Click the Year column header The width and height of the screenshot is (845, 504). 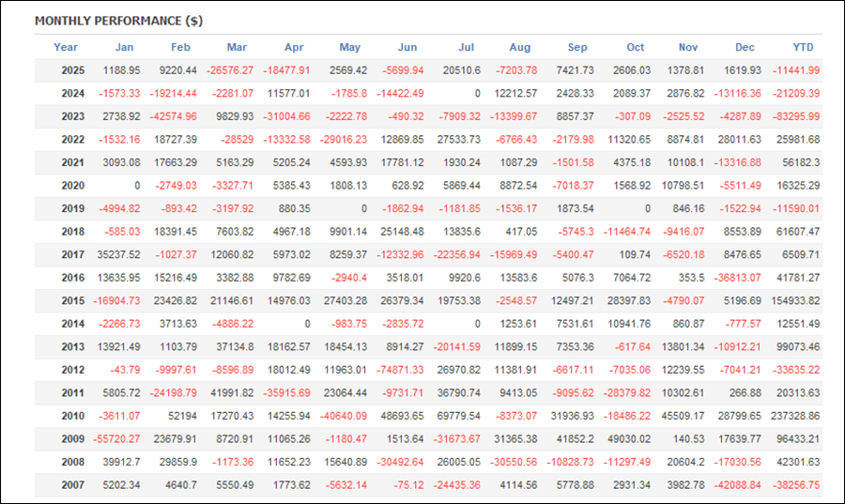pos(66,47)
